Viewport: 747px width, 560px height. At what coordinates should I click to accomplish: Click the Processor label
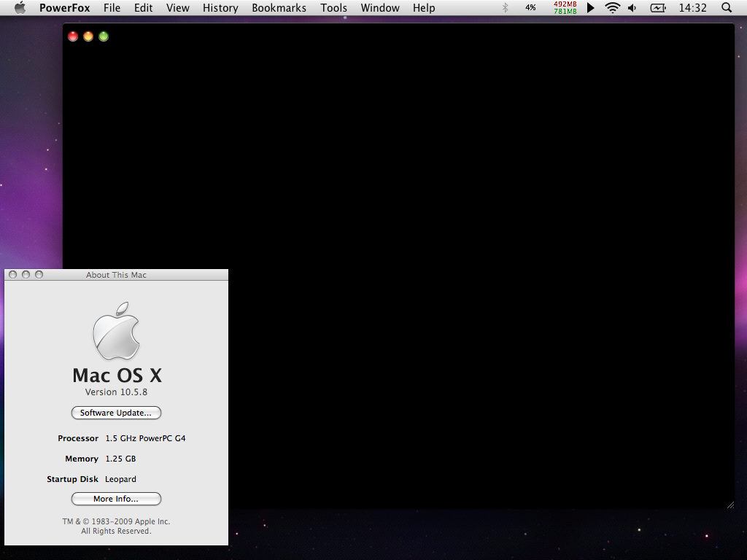(78, 438)
